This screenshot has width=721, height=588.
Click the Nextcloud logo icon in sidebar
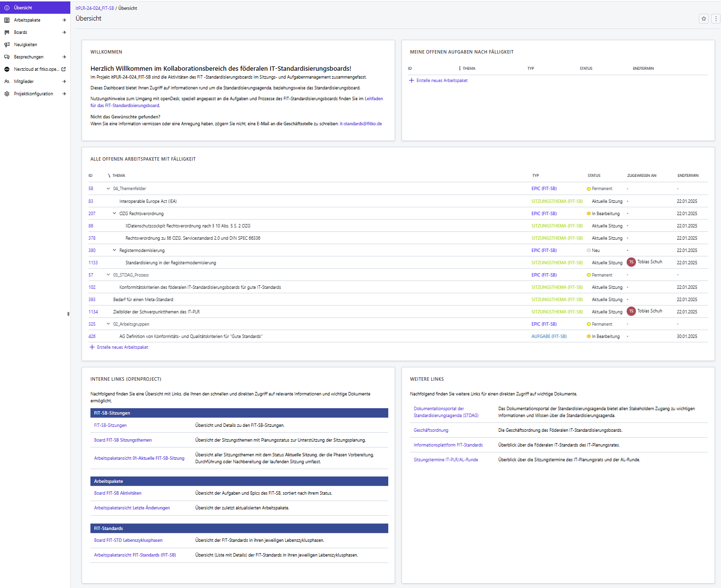7,69
